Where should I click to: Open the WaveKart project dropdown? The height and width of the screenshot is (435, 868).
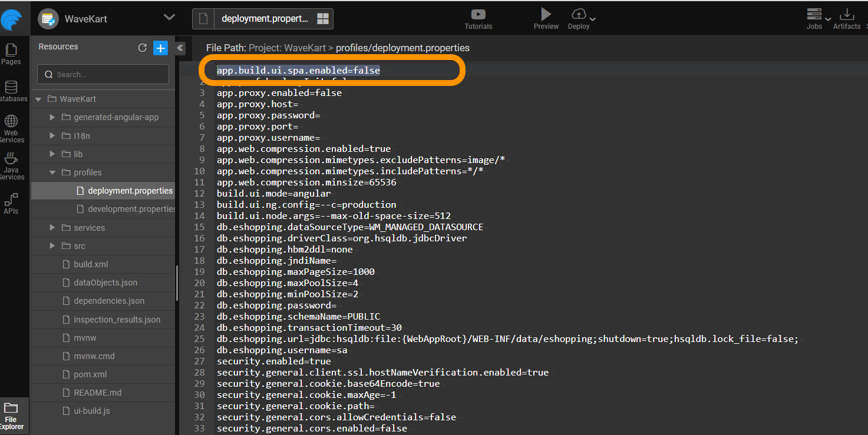pyautogui.click(x=169, y=18)
